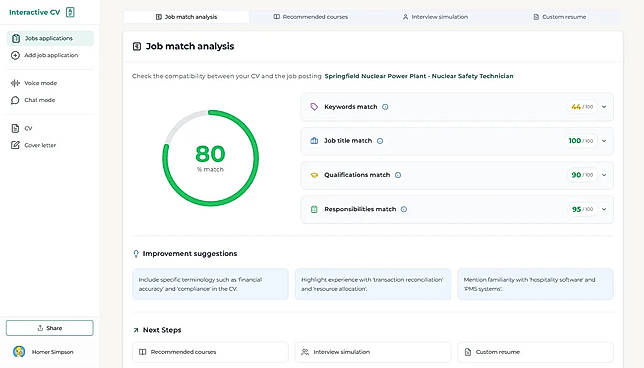
Task: Open the Cover letter sidebar item
Action: click(50, 145)
